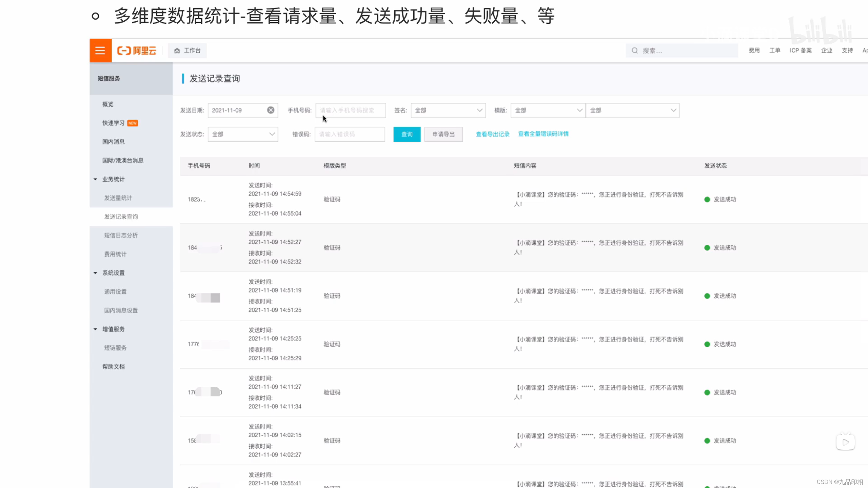868x488 pixels.
Task: Click the search magnifier icon
Action: click(635, 50)
